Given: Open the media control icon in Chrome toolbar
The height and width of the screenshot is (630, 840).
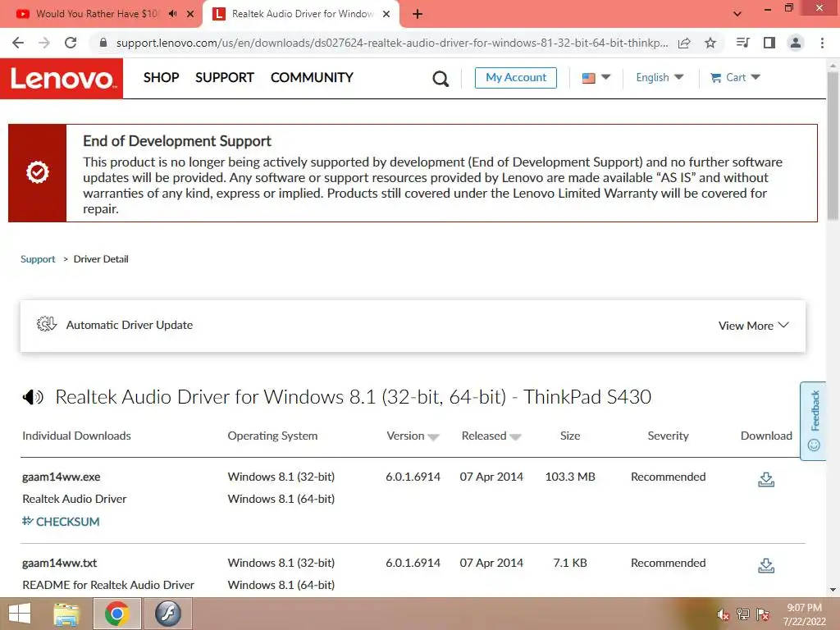Looking at the screenshot, I should click(743, 43).
